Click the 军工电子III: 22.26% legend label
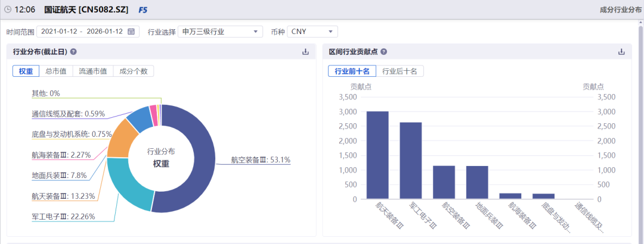644x244 pixels. point(63,216)
